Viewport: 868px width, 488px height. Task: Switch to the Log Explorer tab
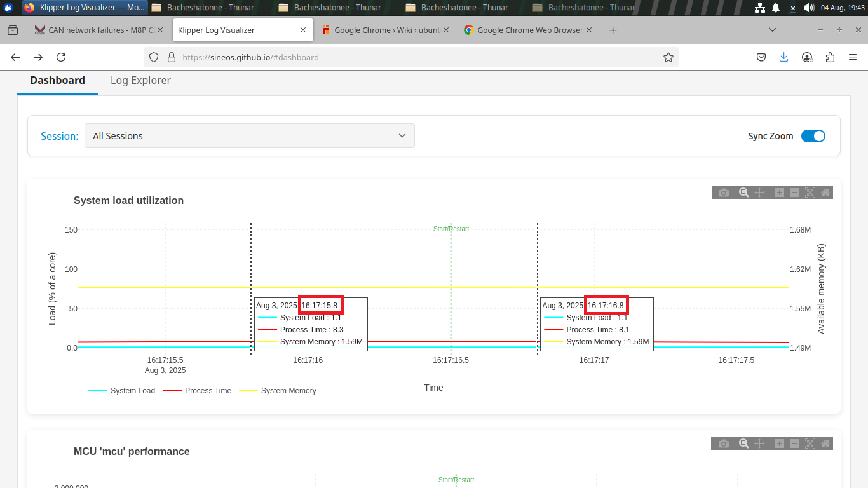[x=140, y=80]
